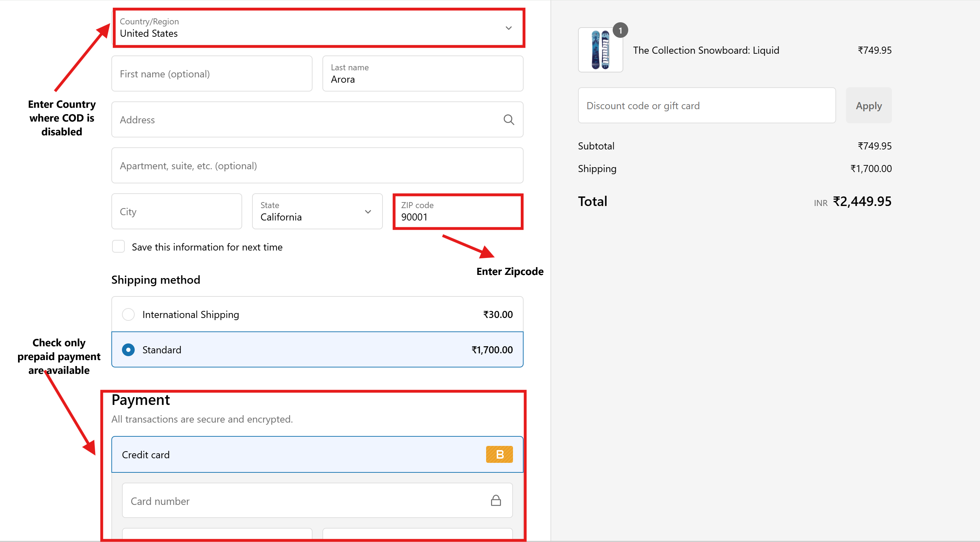Select the Standard shipping radio option
980x542 pixels.
point(128,349)
